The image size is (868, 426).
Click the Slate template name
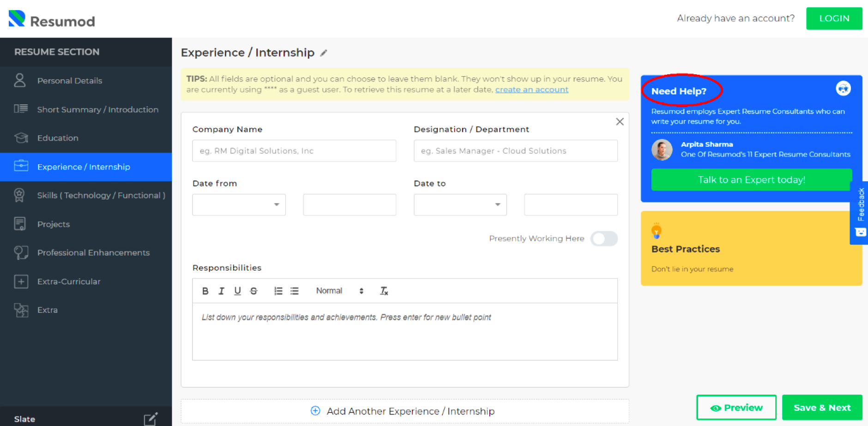(24, 419)
